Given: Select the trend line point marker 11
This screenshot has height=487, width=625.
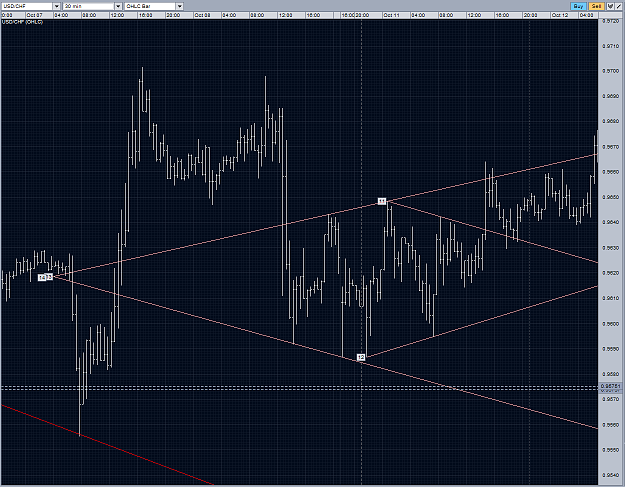Looking at the screenshot, I should 382,201.
